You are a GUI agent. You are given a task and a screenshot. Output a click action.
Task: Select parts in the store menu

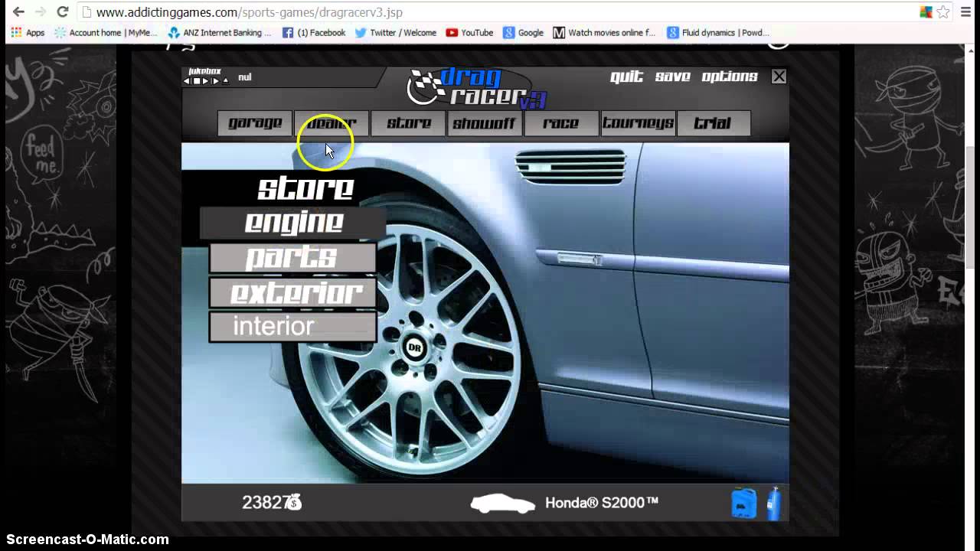[292, 258]
